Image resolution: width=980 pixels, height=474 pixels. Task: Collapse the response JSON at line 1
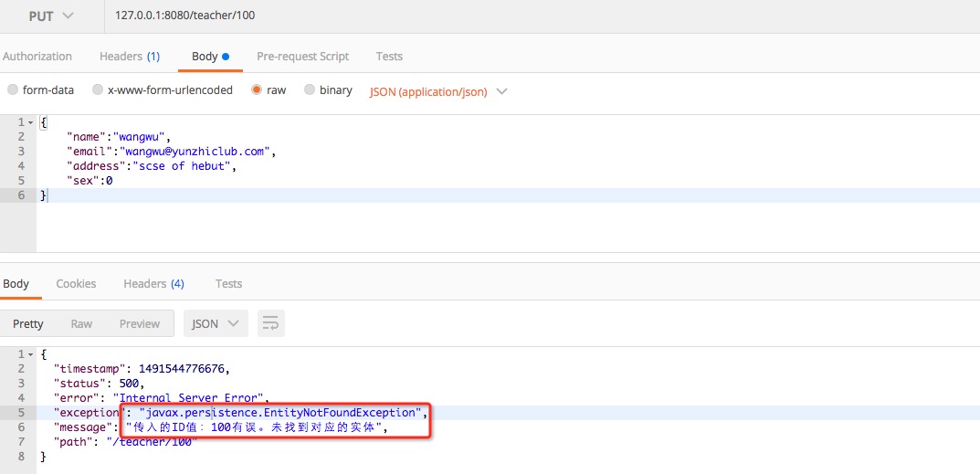tap(31, 354)
